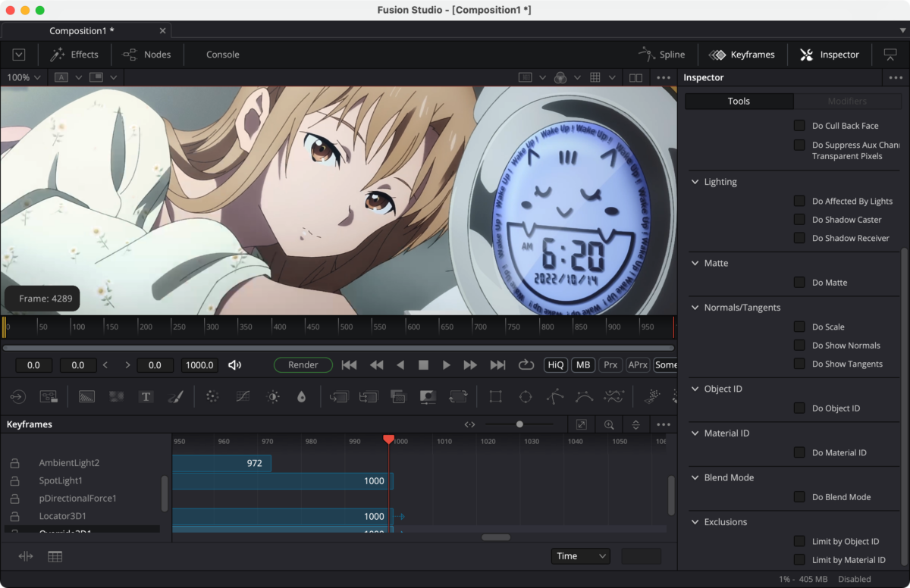Select the Text tool in the toolbar

(x=146, y=396)
